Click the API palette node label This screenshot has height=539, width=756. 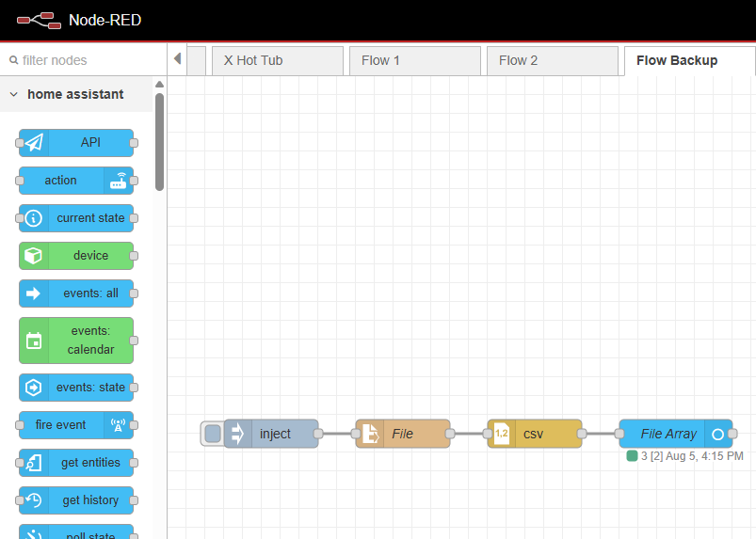pyautogui.click(x=90, y=143)
